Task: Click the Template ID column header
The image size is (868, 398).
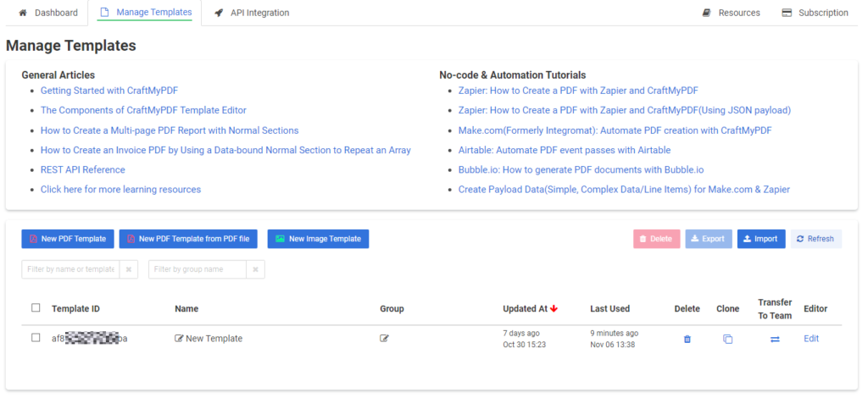Action: [75, 308]
